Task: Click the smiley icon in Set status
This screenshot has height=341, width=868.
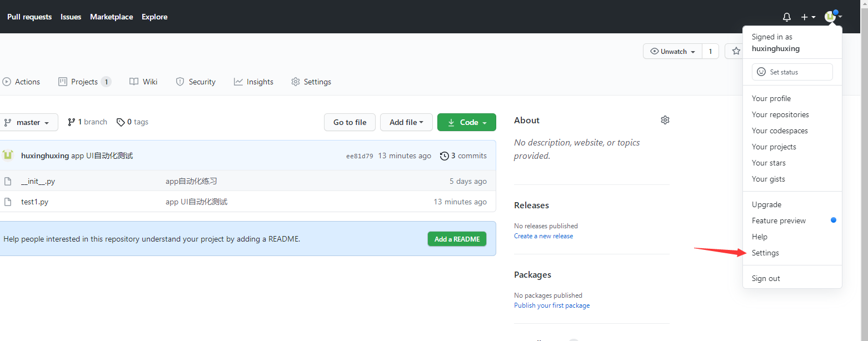Action: pyautogui.click(x=761, y=72)
